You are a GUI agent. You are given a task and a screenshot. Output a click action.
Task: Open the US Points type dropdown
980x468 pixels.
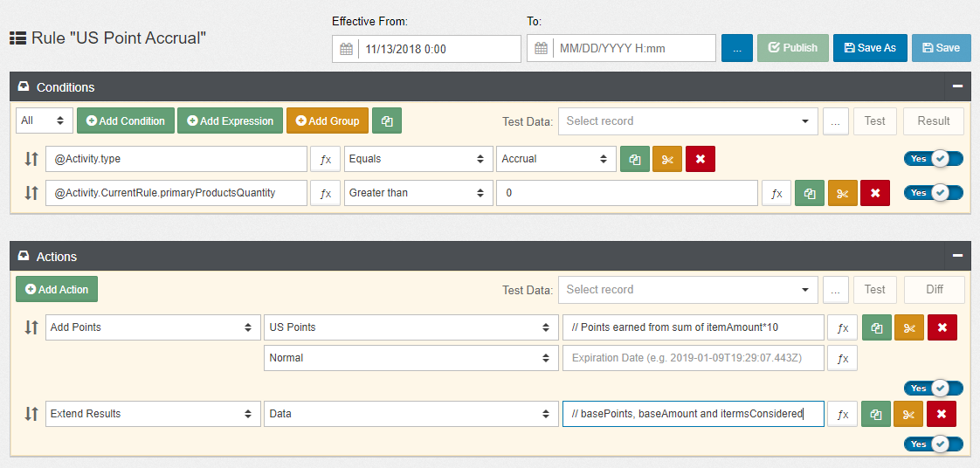tap(411, 327)
